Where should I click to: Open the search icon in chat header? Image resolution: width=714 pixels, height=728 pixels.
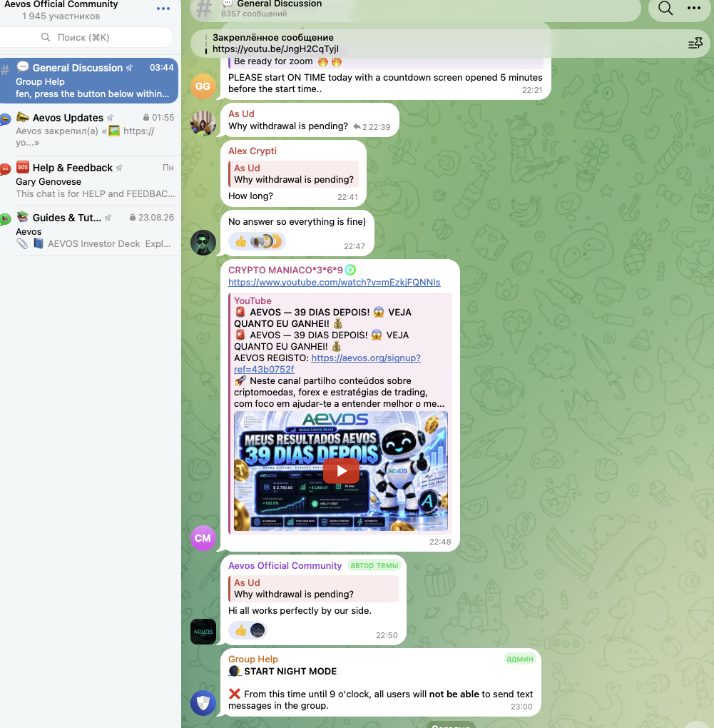tap(665, 8)
